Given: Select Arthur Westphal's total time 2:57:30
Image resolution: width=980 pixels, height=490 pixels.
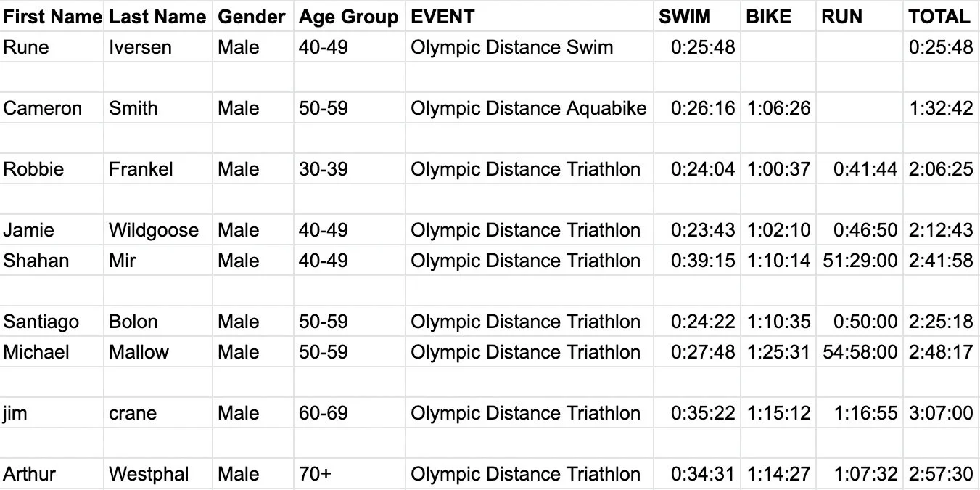Looking at the screenshot, I should [x=940, y=475].
